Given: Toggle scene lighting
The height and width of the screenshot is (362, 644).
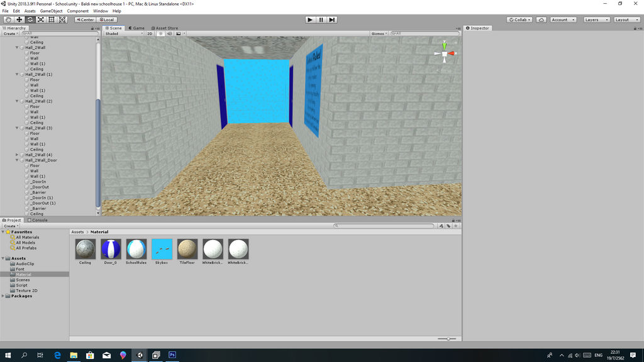Looking at the screenshot, I should [x=161, y=34].
